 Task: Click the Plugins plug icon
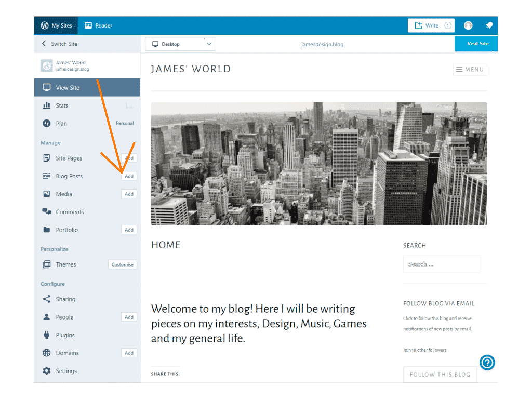(x=46, y=335)
